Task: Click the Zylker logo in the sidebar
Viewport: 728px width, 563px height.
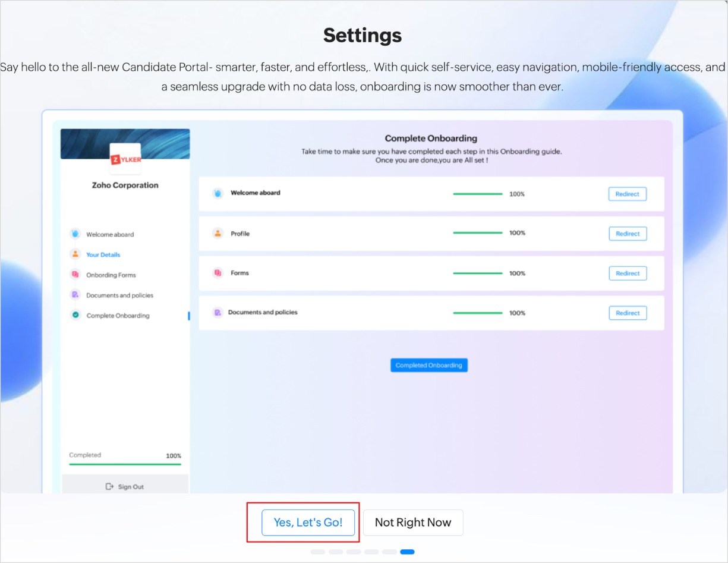Action: click(x=125, y=158)
